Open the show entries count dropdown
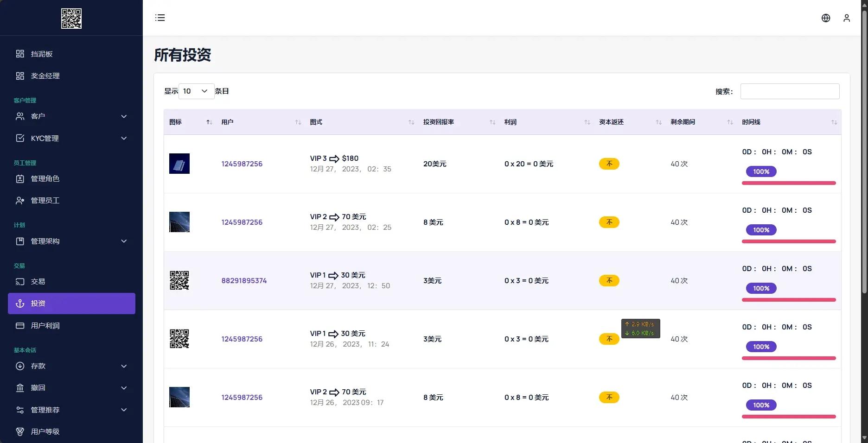This screenshot has width=868, height=443. point(196,91)
